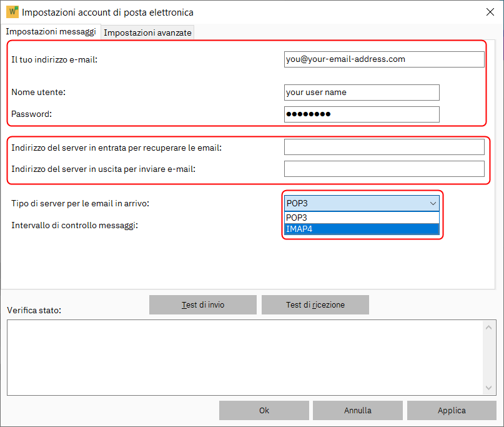
Task: Collapse the server type dropdown arrow
Action: click(432, 203)
